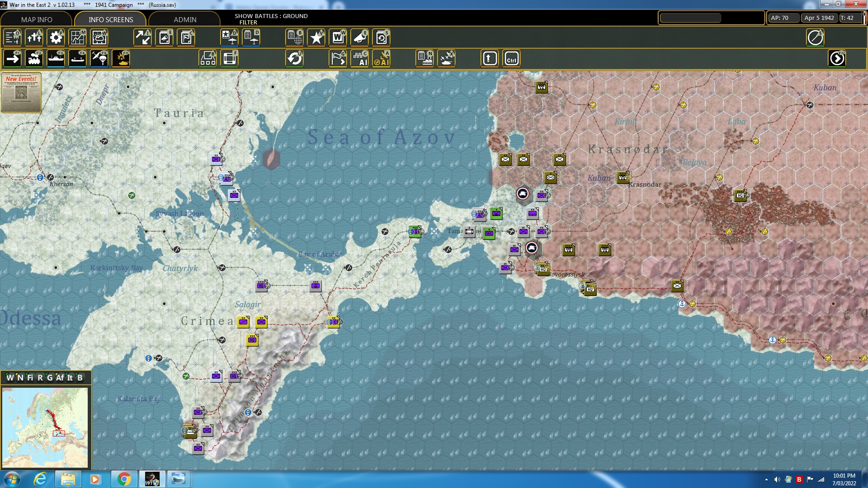
Task: Toggle the AI assist icon (C)
Action: coord(360,58)
